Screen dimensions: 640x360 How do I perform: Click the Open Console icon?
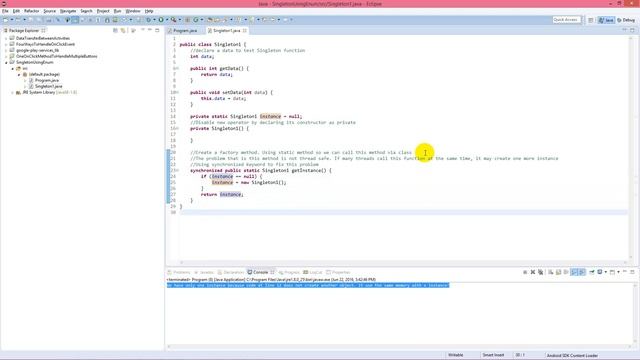click(x=612, y=272)
